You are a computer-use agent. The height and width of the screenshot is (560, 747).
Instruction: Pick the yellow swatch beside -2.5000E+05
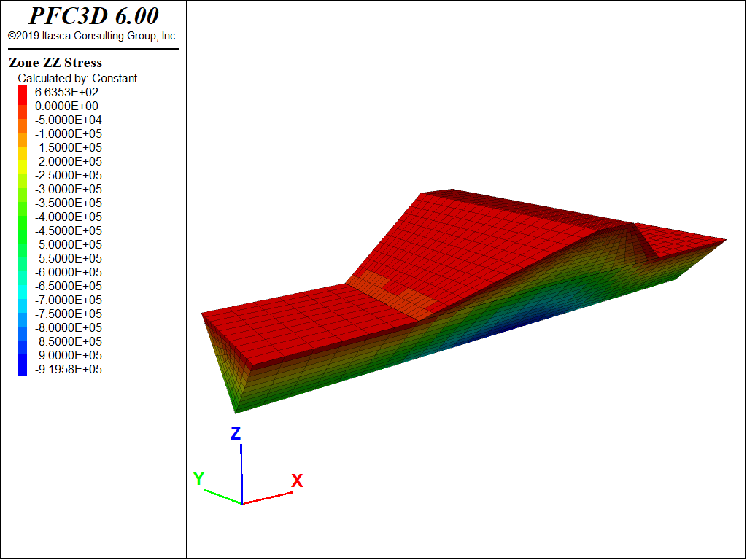coord(23,168)
